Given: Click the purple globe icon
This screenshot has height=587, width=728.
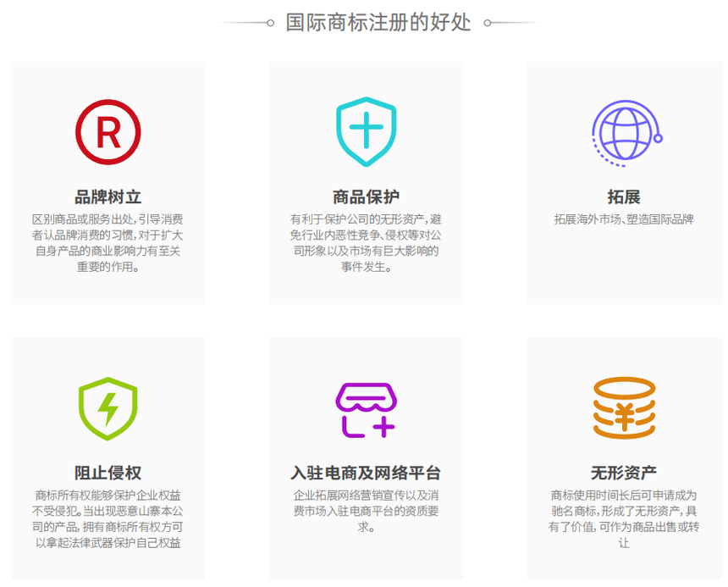Looking at the screenshot, I should point(626,133).
